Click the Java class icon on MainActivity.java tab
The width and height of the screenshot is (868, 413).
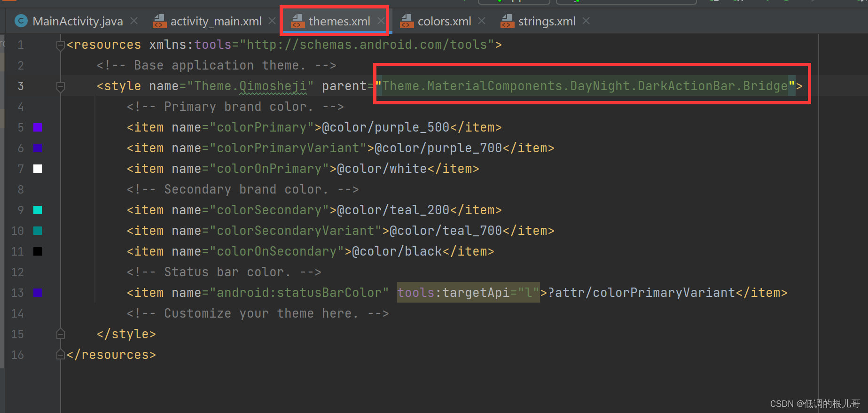21,21
